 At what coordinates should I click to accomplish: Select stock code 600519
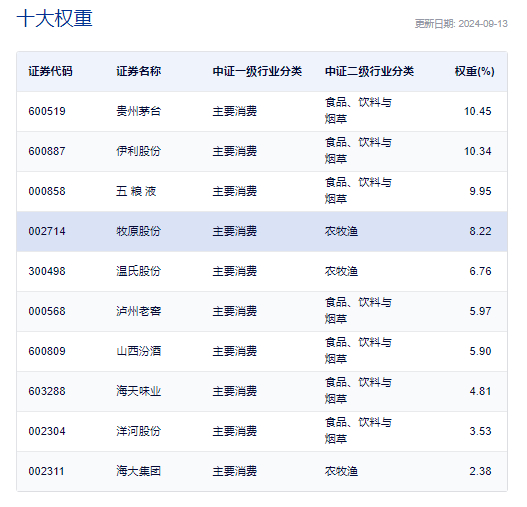point(47,111)
